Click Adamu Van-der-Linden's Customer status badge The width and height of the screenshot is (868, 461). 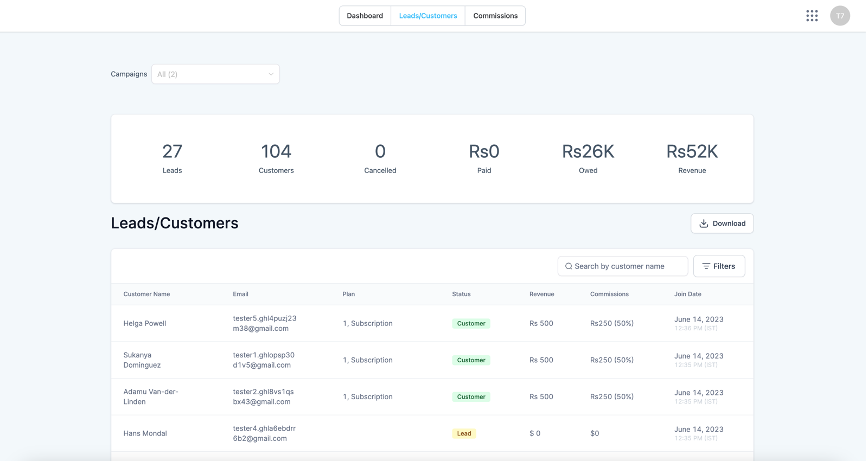click(x=471, y=396)
